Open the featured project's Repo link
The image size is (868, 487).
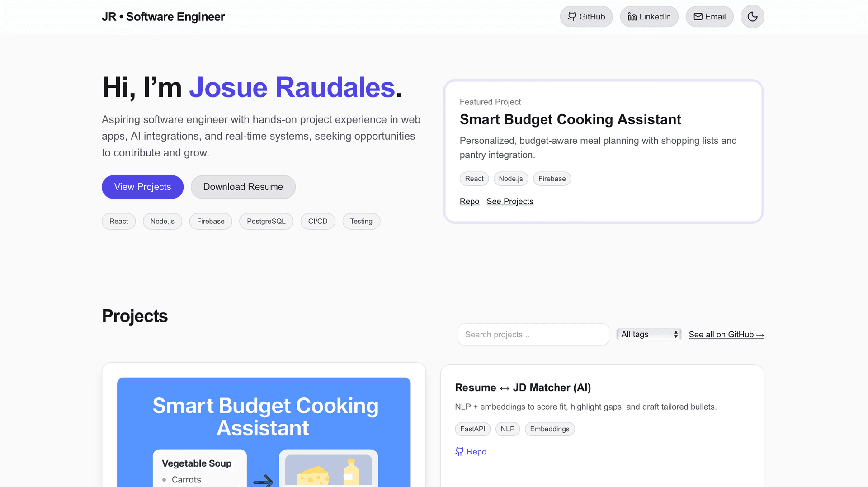coord(469,201)
